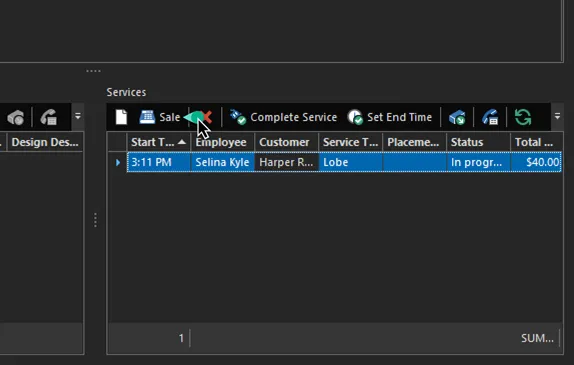Click the gray box icon in the left panel toolbar
574x365 pixels.
[16, 118]
